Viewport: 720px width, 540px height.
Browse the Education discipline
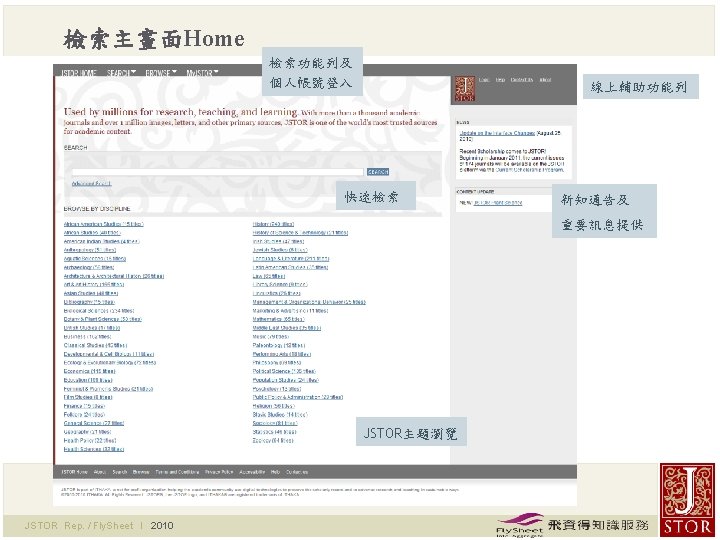[x=88, y=380]
